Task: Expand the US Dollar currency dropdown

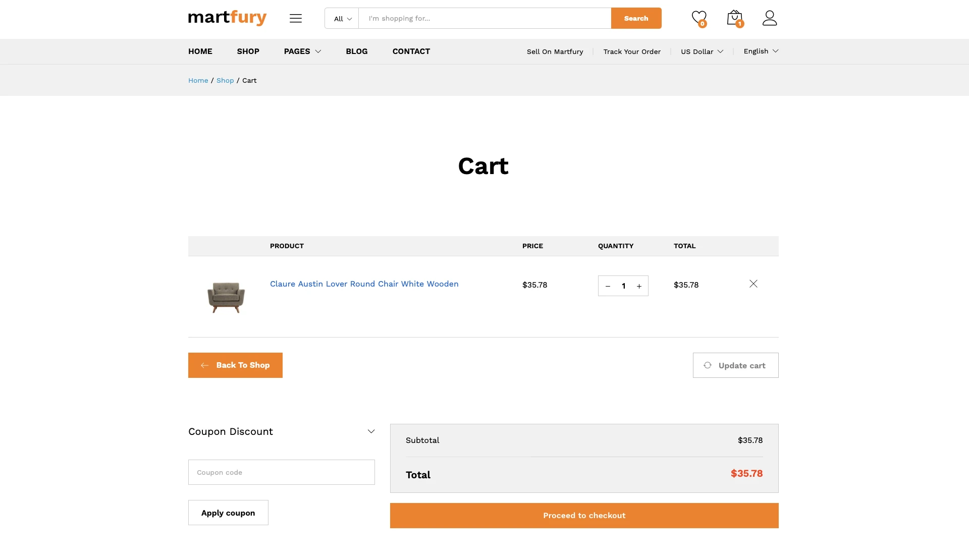Action: pyautogui.click(x=702, y=51)
